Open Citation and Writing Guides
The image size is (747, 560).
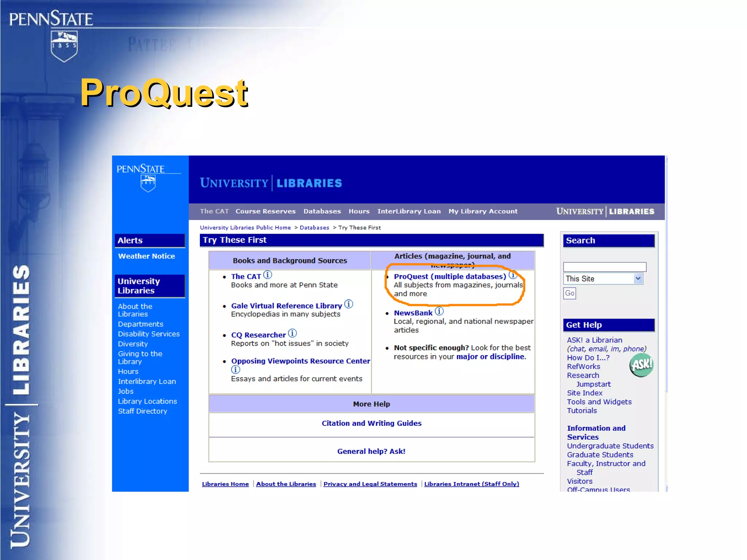point(372,423)
